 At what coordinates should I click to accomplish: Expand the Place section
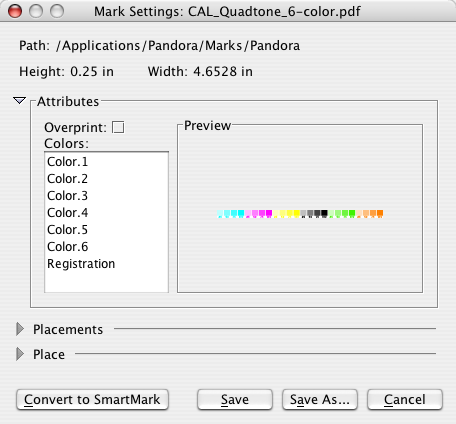pos(20,354)
